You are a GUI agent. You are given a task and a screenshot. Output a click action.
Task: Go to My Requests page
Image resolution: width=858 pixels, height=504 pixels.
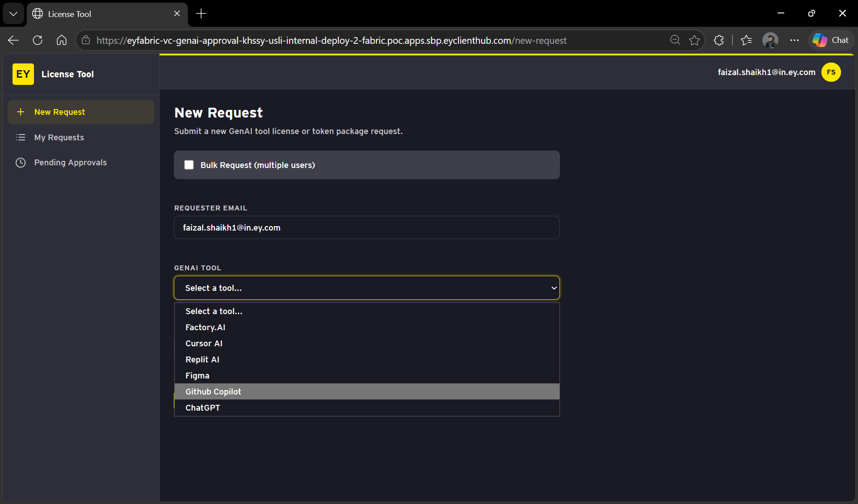point(81,138)
